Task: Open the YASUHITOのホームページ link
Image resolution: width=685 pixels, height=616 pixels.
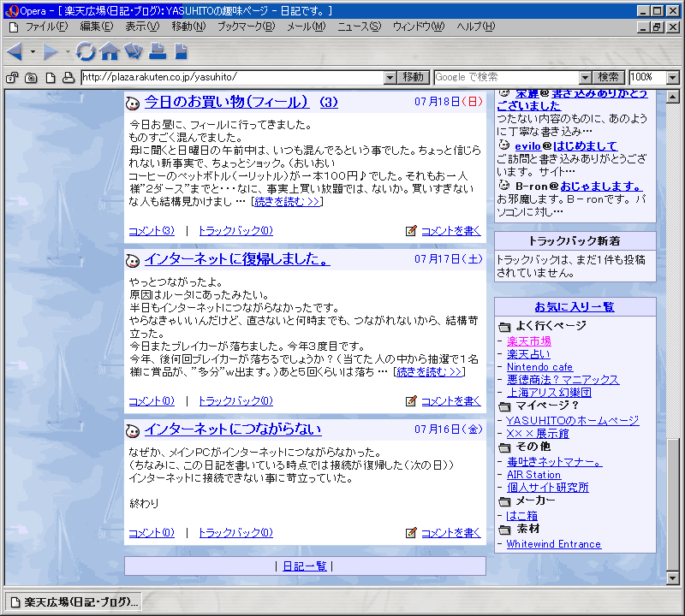Action: click(573, 420)
